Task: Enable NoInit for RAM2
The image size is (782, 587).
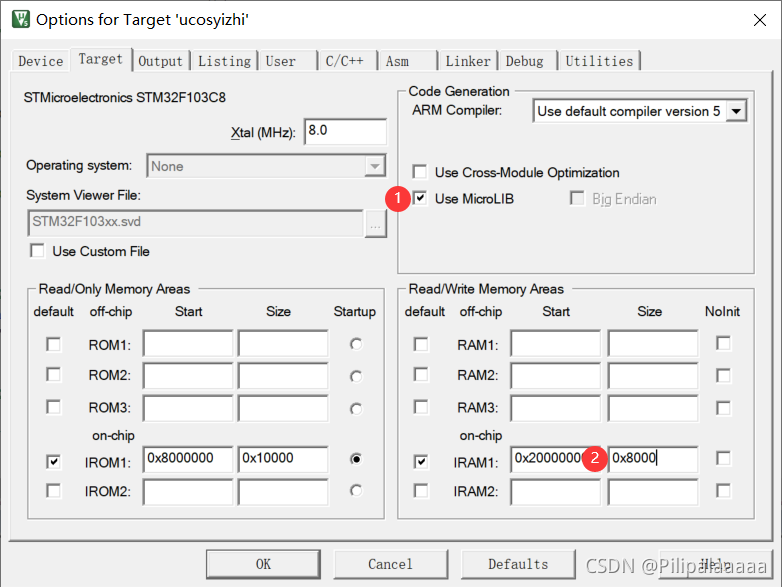Action: pos(723,376)
